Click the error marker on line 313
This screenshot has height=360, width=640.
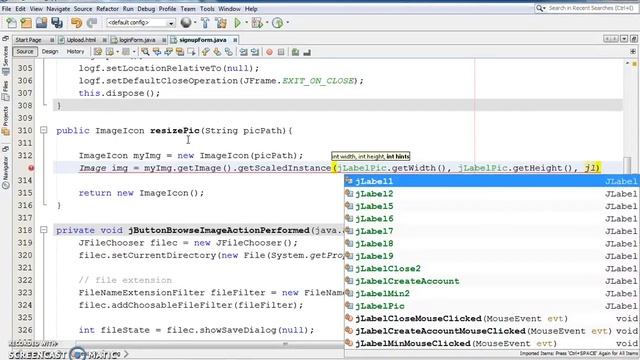coord(31,168)
